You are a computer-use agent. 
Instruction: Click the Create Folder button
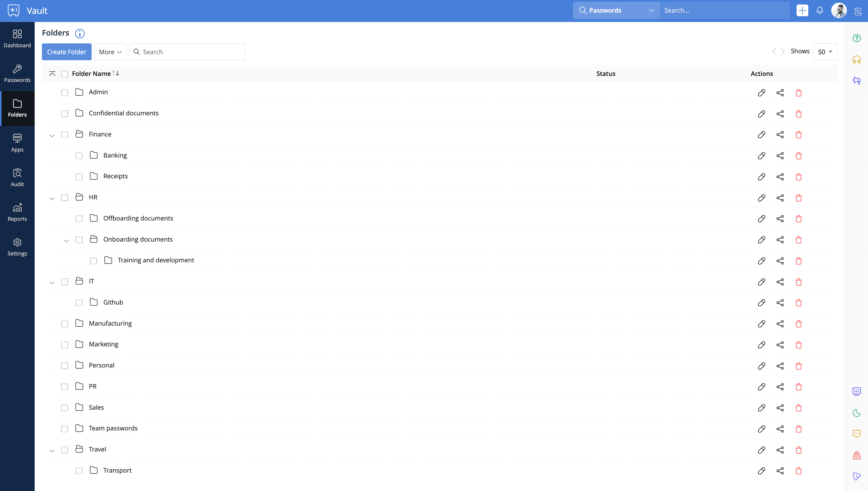67,52
